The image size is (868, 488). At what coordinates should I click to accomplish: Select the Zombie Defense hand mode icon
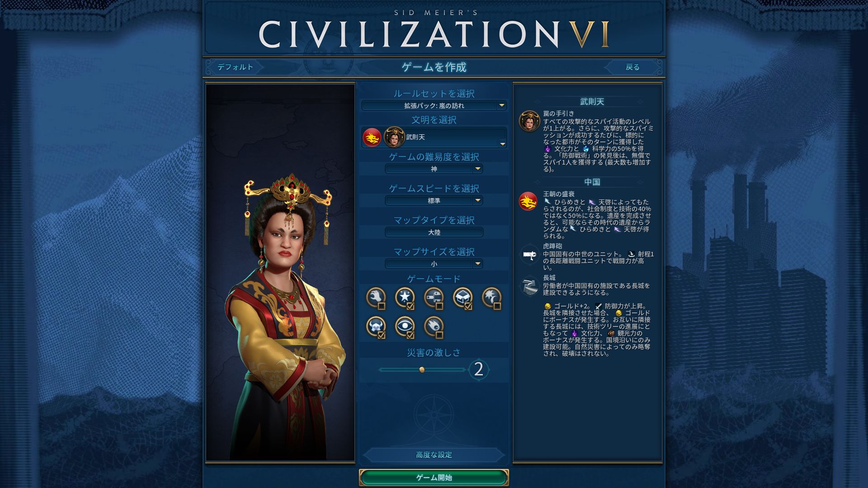pos(376,297)
